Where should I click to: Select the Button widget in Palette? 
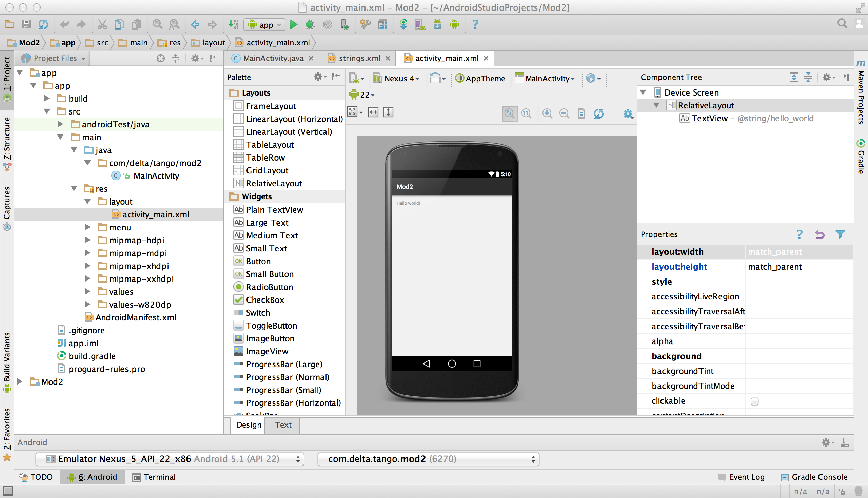(258, 261)
